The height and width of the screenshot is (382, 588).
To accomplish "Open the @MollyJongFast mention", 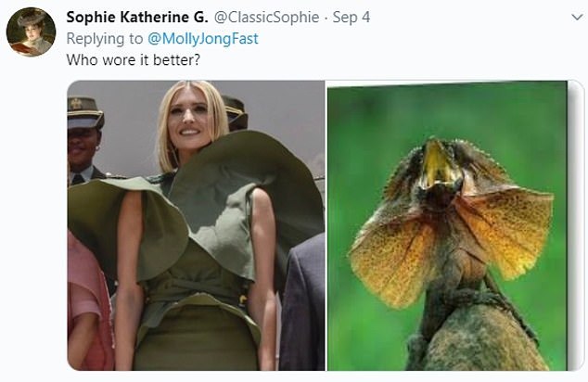I will pos(203,39).
